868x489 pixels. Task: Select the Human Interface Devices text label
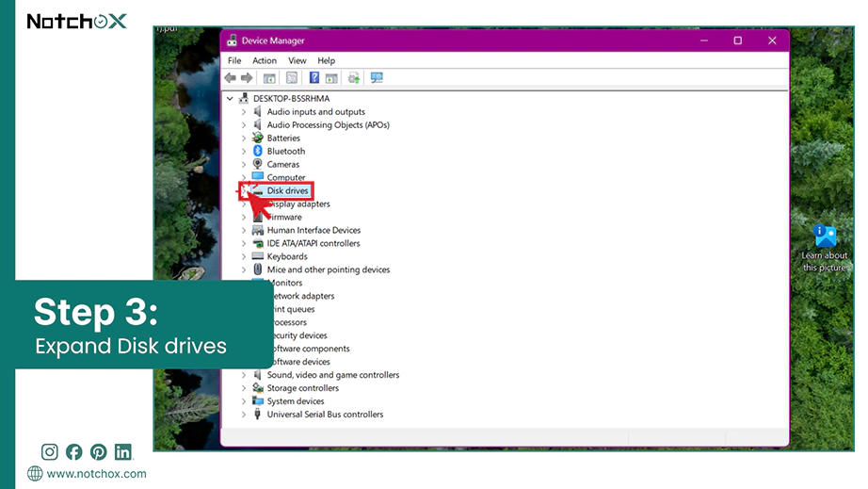(x=313, y=231)
